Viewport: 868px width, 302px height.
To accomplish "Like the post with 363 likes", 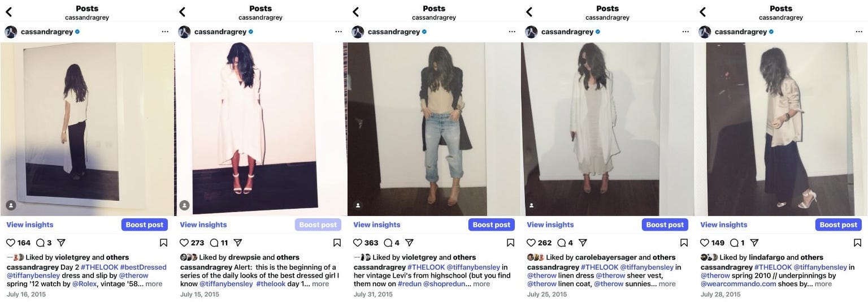I will [x=357, y=243].
